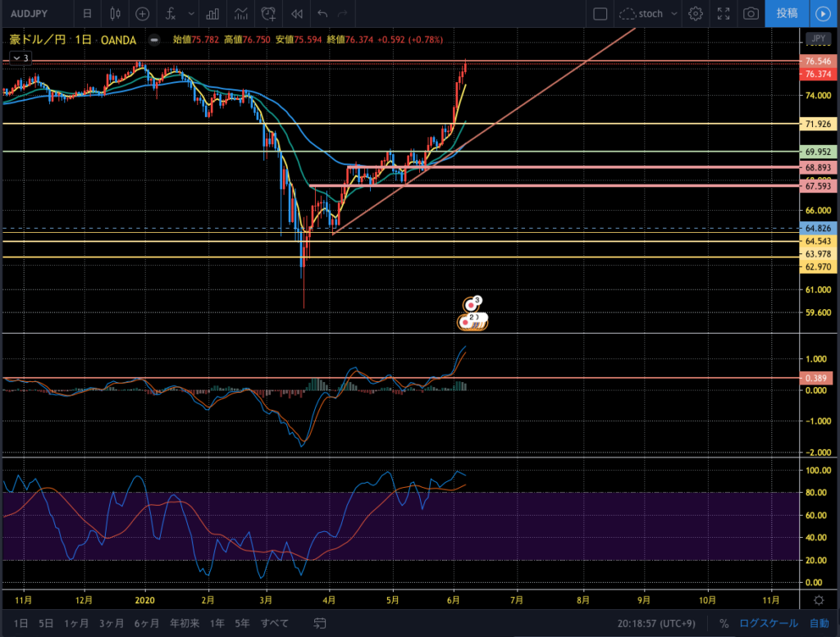
Task: Toggle 自動 auto scale
Action: pyautogui.click(x=819, y=623)
